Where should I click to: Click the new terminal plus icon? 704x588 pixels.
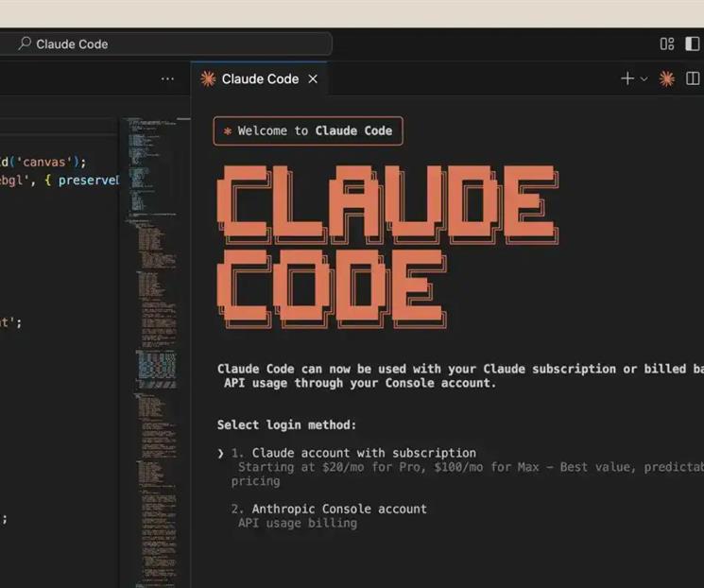[627, 78]
